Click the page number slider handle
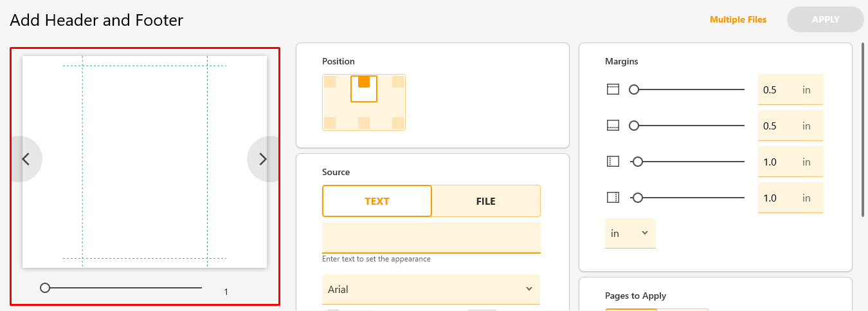The height and width of the screenshot is (311, 868). tap(45, 288)
